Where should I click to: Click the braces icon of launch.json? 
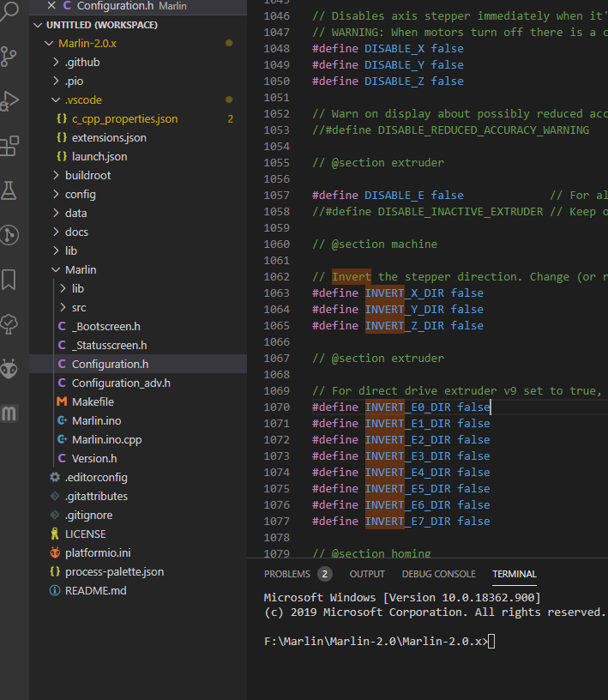[x=62, y=156]
